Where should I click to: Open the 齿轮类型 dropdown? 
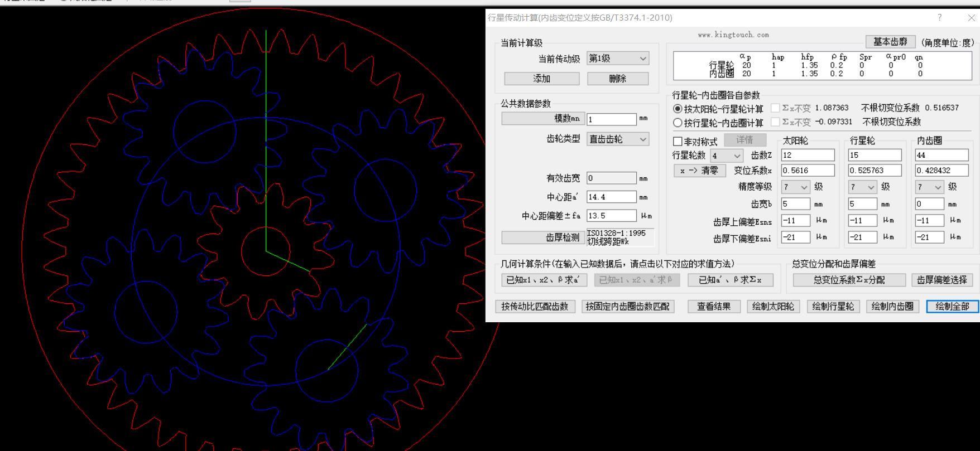618,139
